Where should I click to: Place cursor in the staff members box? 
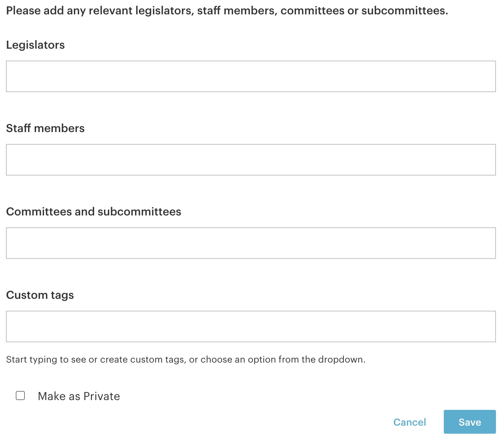click(251, 160)
